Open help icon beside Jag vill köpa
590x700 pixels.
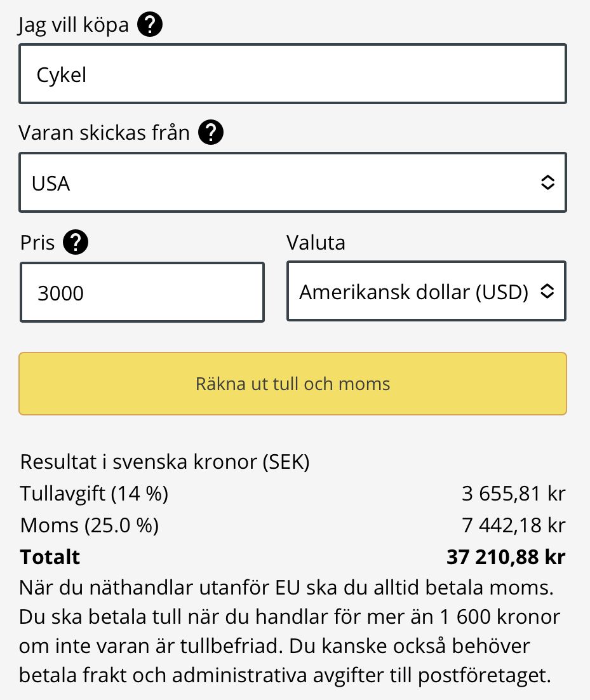coord(149,24)
